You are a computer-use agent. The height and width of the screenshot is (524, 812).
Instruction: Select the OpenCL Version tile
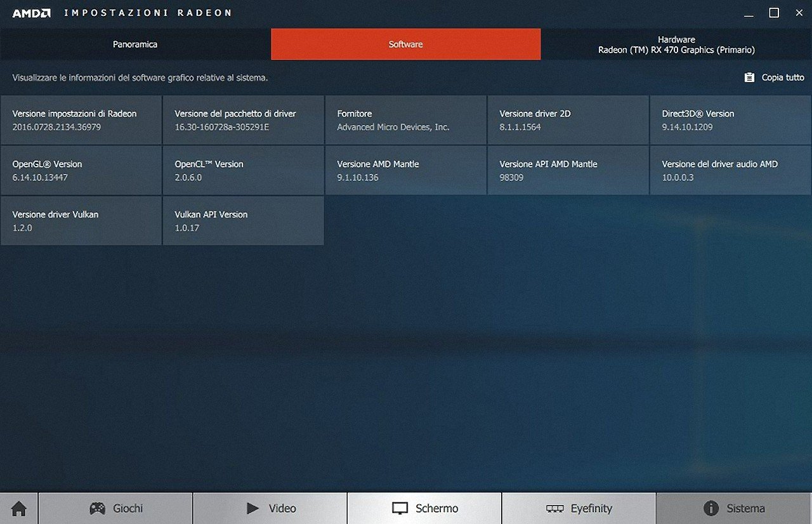tap(244, 170)
